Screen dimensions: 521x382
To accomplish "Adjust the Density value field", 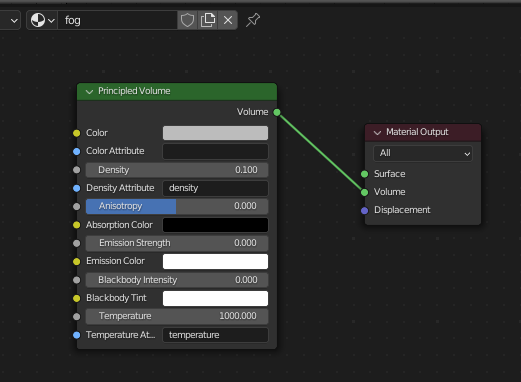I will point(177,170).
